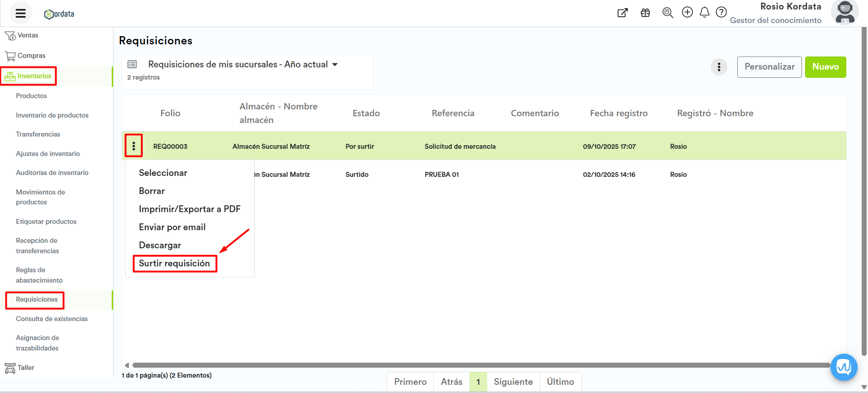
Task: Choose Surtir requisición from context menu
Action: pyautogui.click(x=175, y=263)
